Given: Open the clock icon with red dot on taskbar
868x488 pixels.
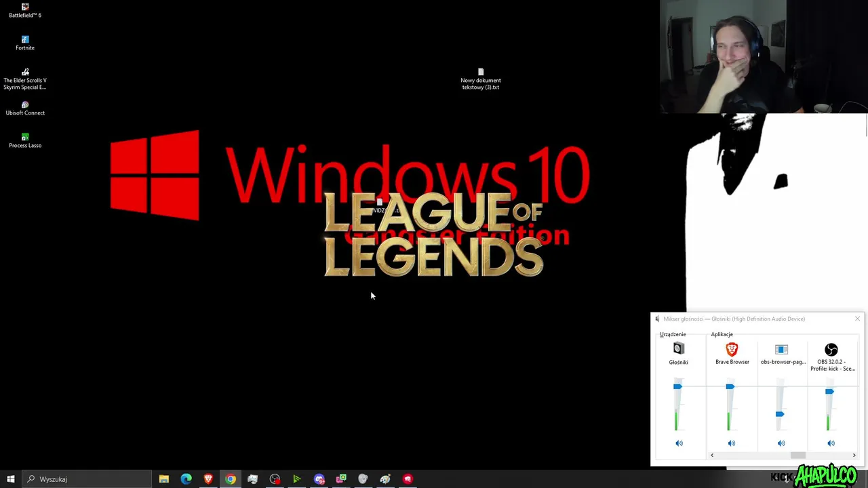Looking at the screenshot, I should tap(275, 479).
